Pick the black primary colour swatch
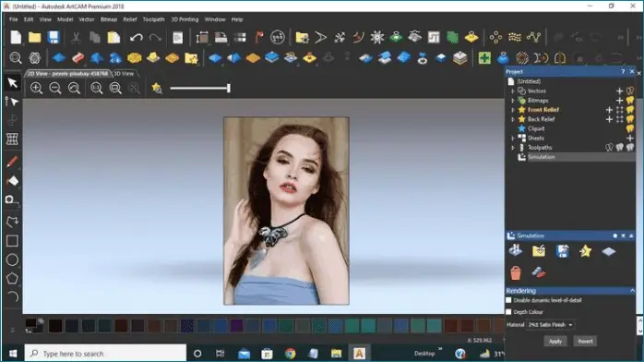644x362 pixels. [x=30, y=322]
